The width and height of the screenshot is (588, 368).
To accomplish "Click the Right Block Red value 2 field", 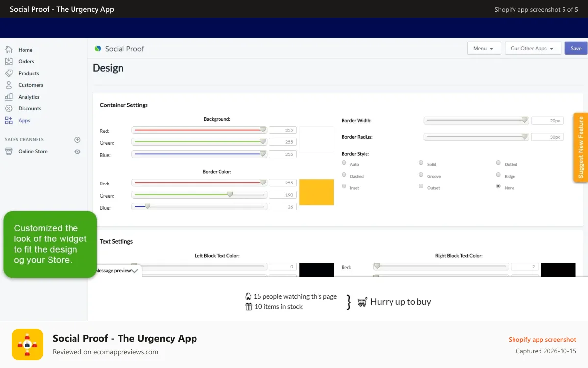I will pos(525,267).
